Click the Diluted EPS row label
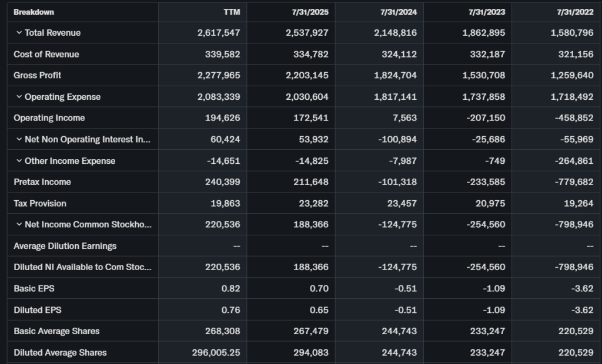This screenshot has width=602, height=364. (x=36, y=310)
